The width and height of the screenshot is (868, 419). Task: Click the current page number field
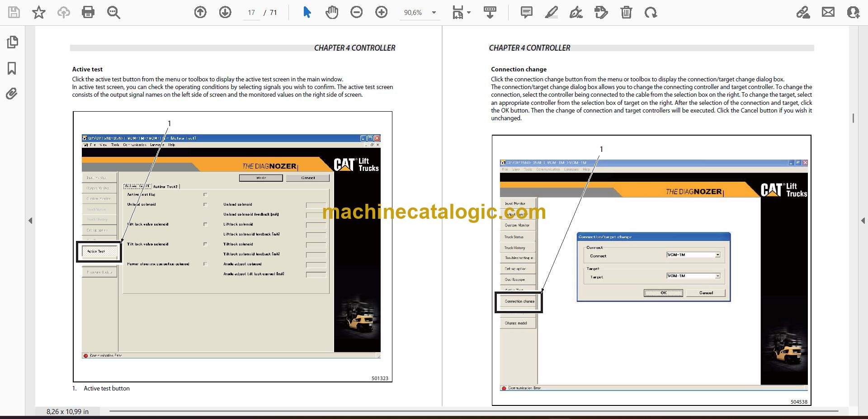tap(251, 13)
